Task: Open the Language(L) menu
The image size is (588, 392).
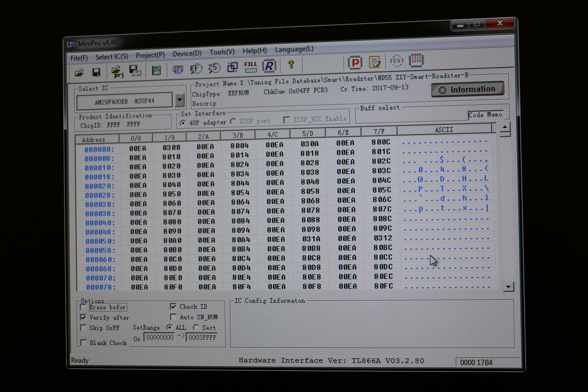Action: tap(294, 49)
